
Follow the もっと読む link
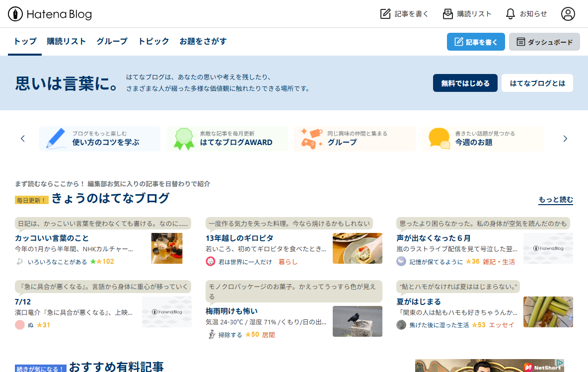coord(556,200)
